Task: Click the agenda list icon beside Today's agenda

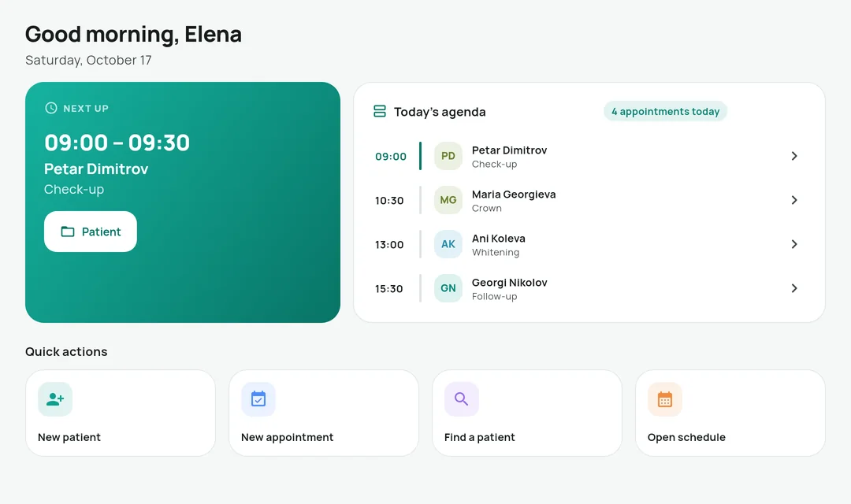Action: (x=380, y=111)
